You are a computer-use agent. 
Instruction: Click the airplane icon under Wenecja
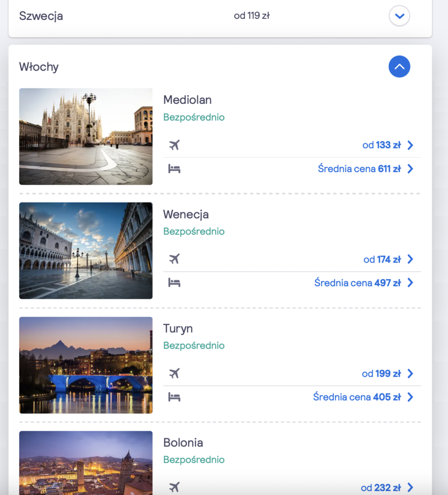pyautogui.click(x=174, y=259)
